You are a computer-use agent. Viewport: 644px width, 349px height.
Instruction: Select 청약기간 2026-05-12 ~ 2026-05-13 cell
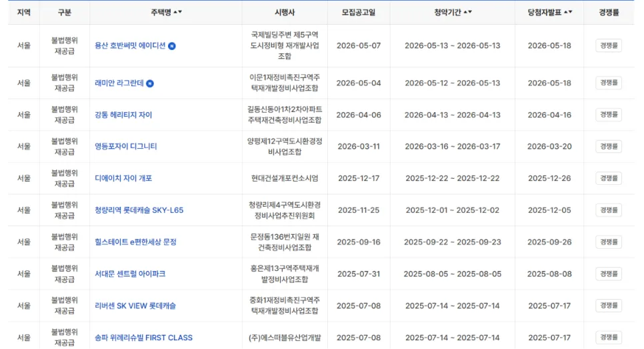coord(452,83)
